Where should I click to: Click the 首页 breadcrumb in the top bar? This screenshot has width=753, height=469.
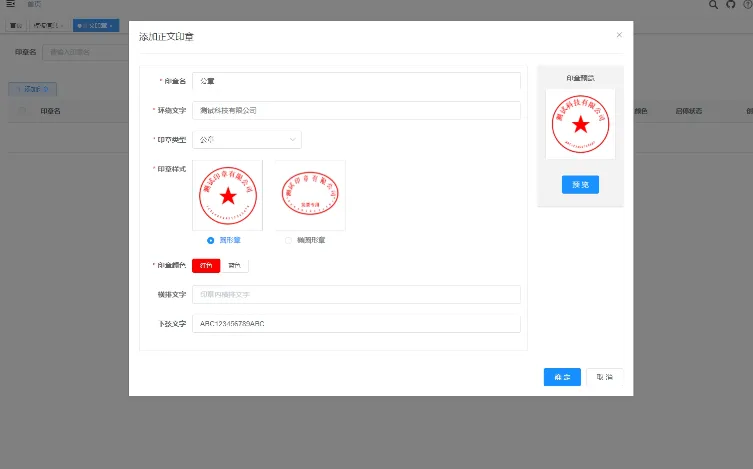(34, 4)
